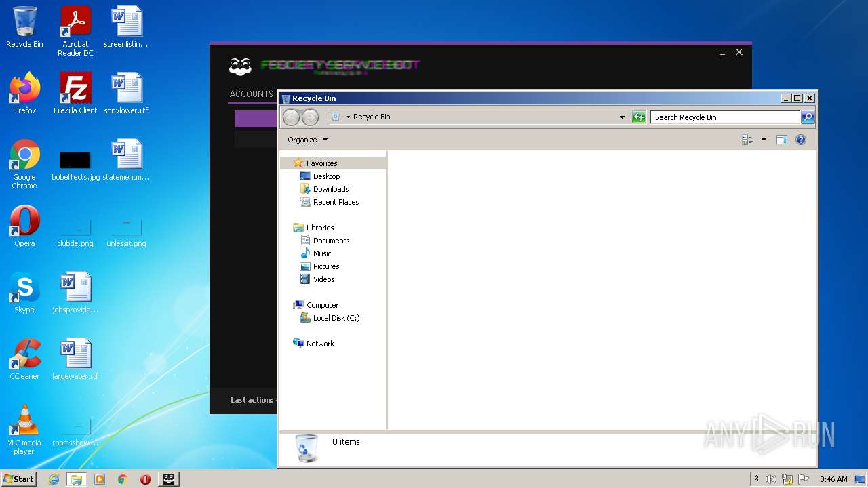Close the fsociety bot window
The image size is (868, 488).
click(x=739, y=52)
